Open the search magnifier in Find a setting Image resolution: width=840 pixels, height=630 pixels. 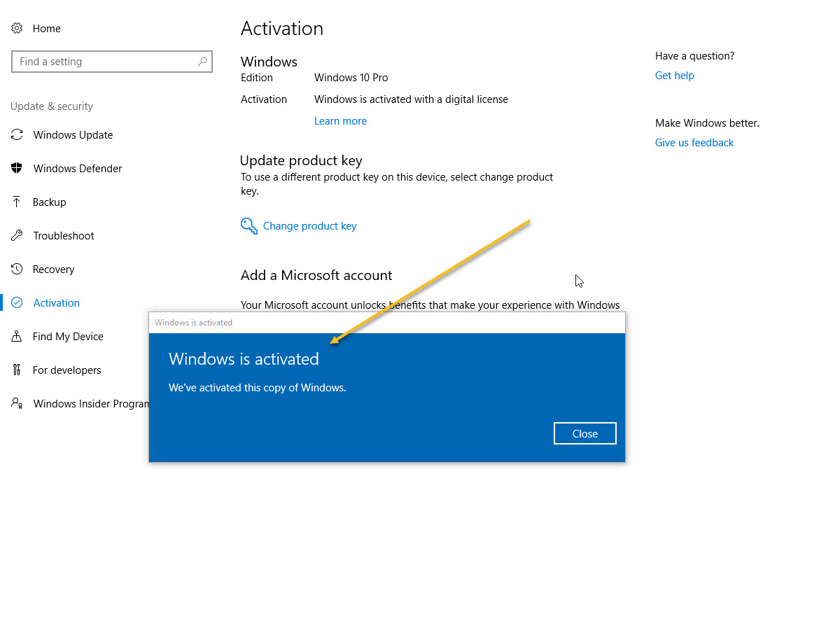pos(202,62)
